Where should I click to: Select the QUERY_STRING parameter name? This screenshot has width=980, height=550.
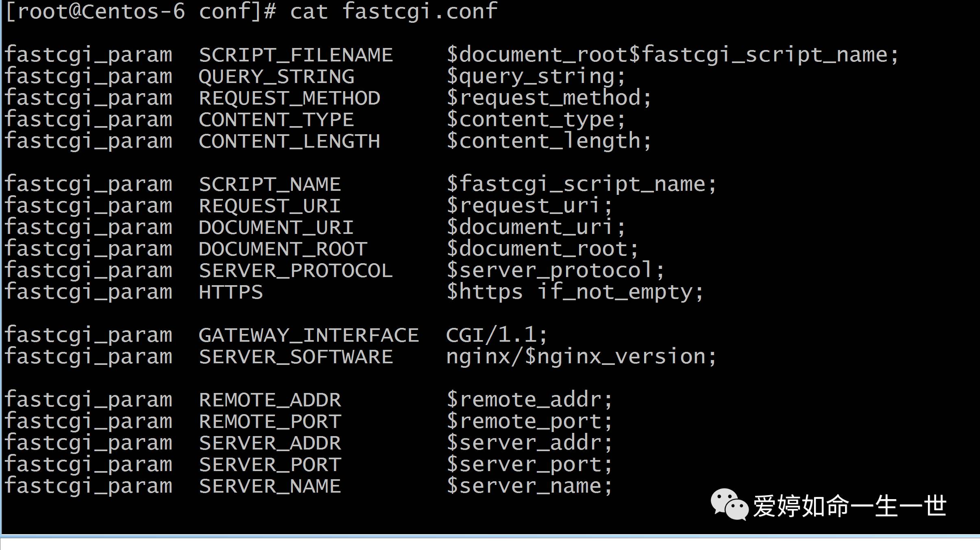[277, 77]
